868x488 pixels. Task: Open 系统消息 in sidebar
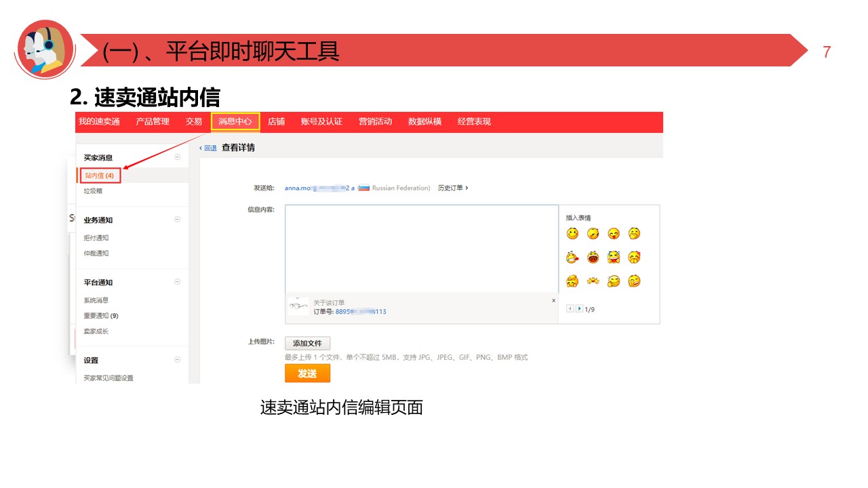point(96,300)
